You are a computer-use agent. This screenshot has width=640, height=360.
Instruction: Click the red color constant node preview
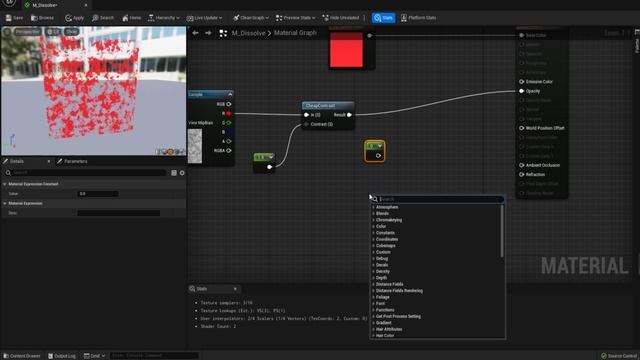pyautogui.click(x=346, y=50)
